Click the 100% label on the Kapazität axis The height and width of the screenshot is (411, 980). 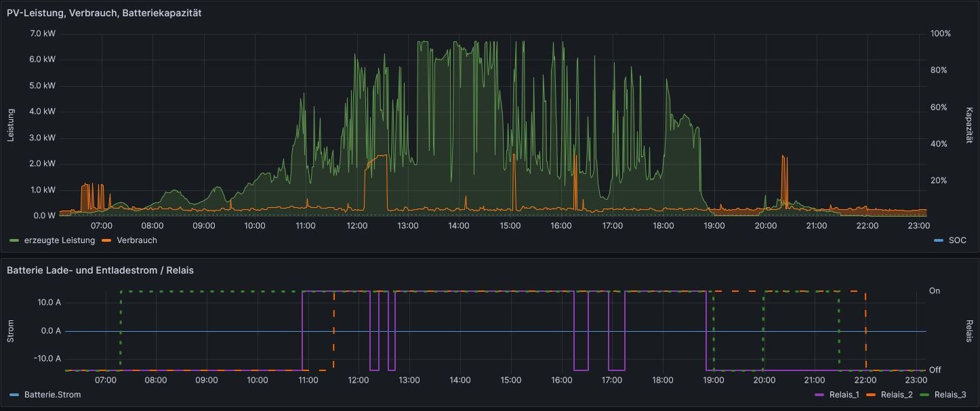pyautogui.click(x=941, y=33)
